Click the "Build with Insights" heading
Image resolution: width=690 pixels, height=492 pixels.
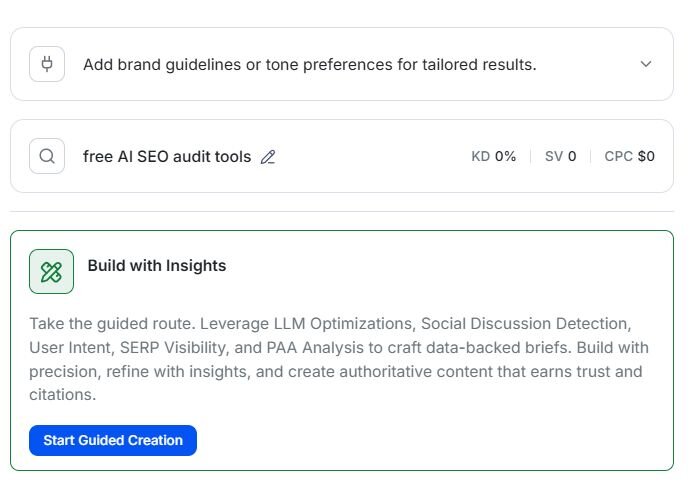[x=157, y=266]
